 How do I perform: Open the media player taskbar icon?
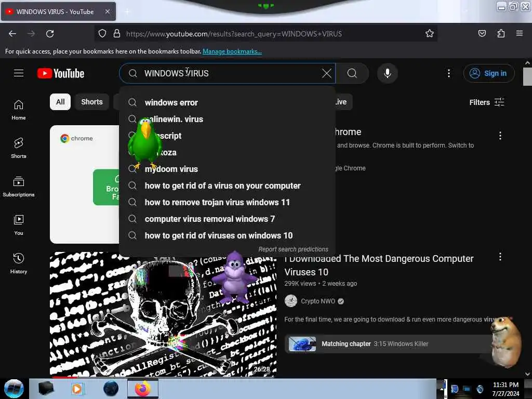[77, 389]
